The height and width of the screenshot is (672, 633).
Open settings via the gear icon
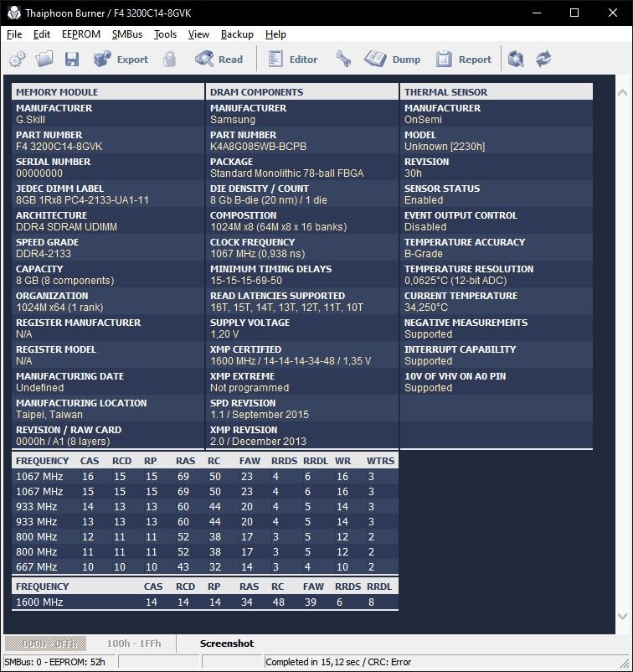click(18, 59)
